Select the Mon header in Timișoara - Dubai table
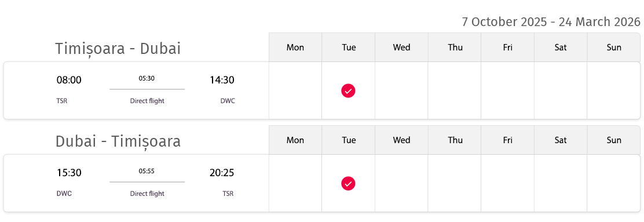Screen dimensions: 644x222 coord(295,48)
